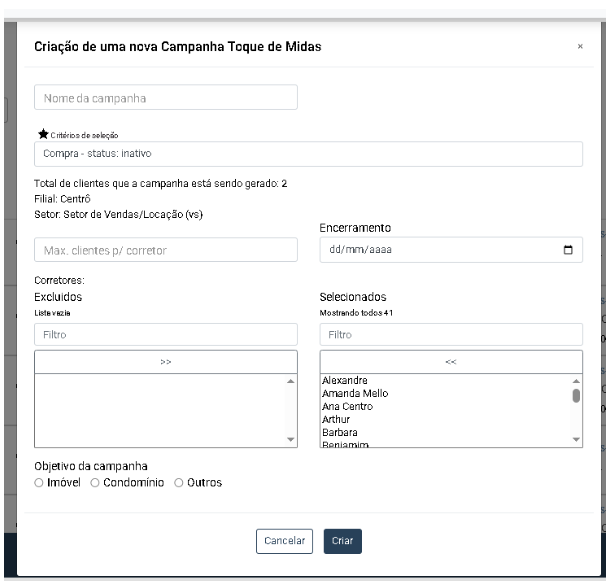Click the Max. clientes p/ corretor input
The width and height of the screenshot is (608, 581).
point(166,250)
